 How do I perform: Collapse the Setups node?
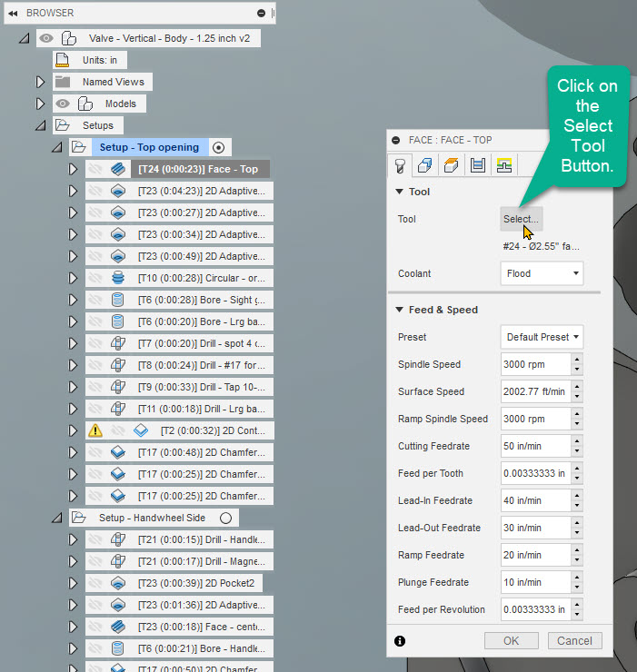point(41,125)
